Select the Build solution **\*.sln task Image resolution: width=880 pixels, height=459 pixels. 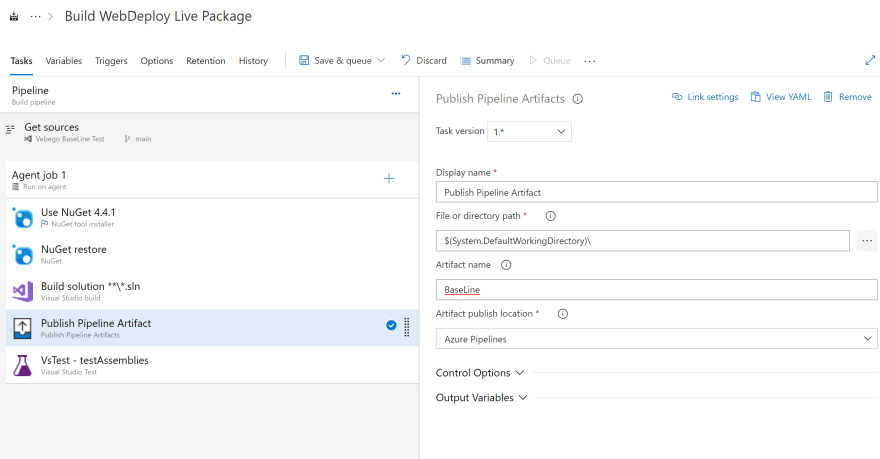pyautogui.click(x=212, y=291)
